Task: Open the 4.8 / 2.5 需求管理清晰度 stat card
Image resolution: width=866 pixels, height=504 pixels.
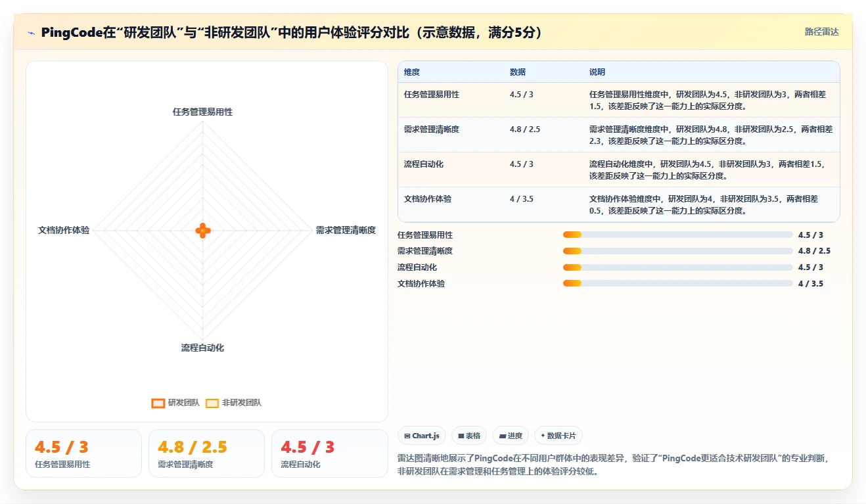Action: pyautogui.click(x=206, y=453)
